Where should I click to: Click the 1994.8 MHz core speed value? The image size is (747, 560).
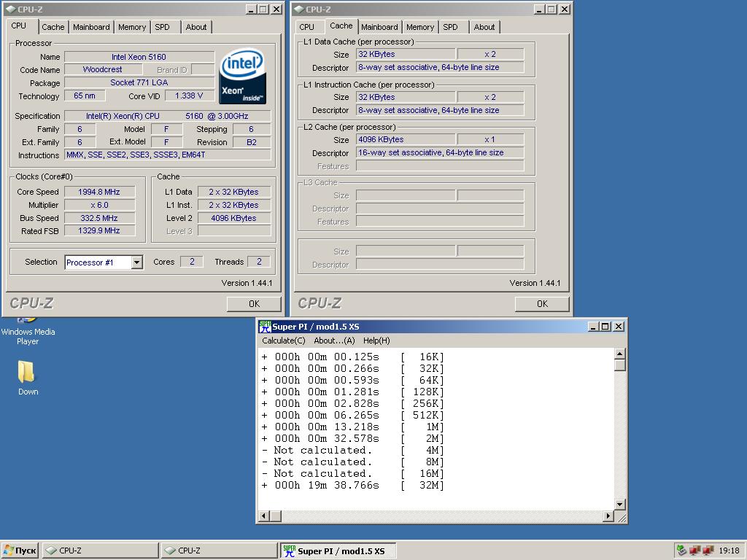pos(99,192)
